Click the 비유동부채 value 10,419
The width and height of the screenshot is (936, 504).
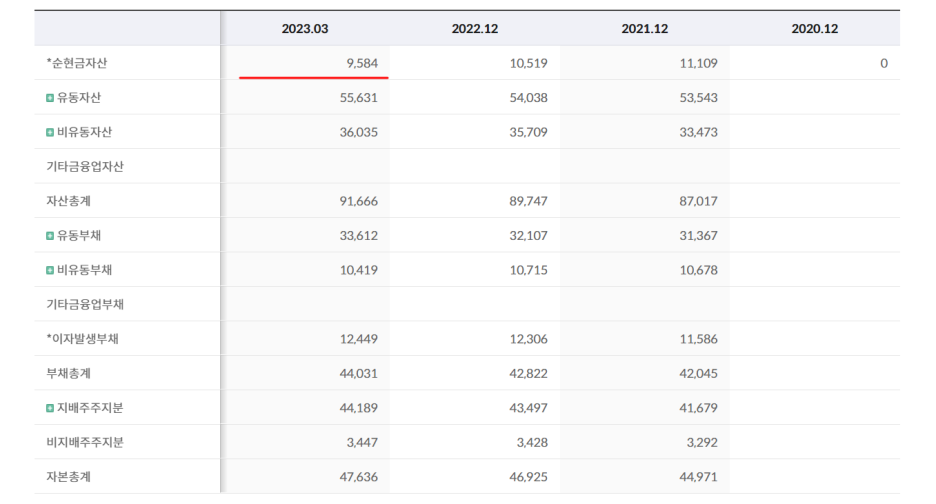(359, 271)
